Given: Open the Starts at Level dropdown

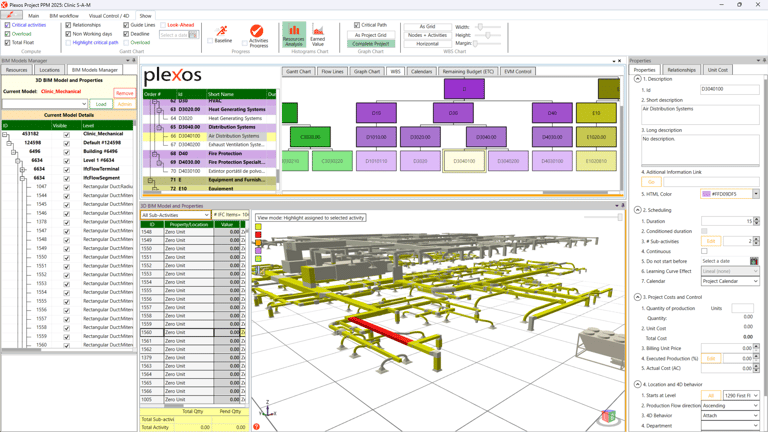Looking at the screenshot, I should (741, 395).
